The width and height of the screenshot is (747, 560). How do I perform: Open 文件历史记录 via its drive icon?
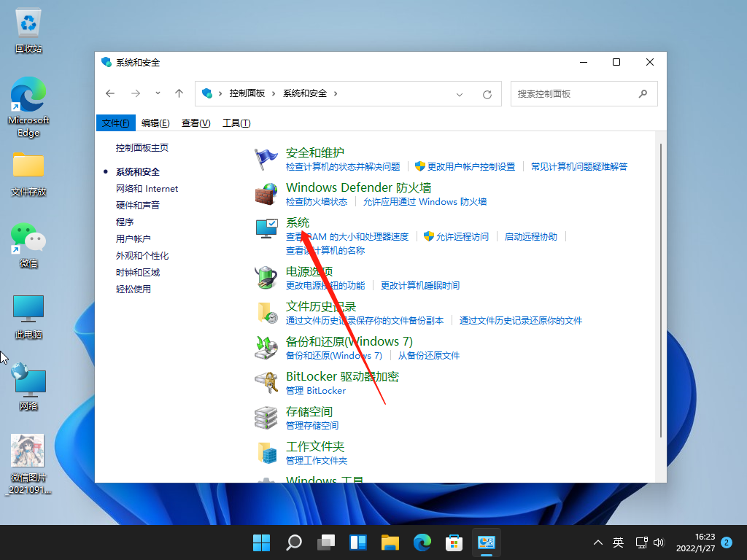tap(266, 312)
